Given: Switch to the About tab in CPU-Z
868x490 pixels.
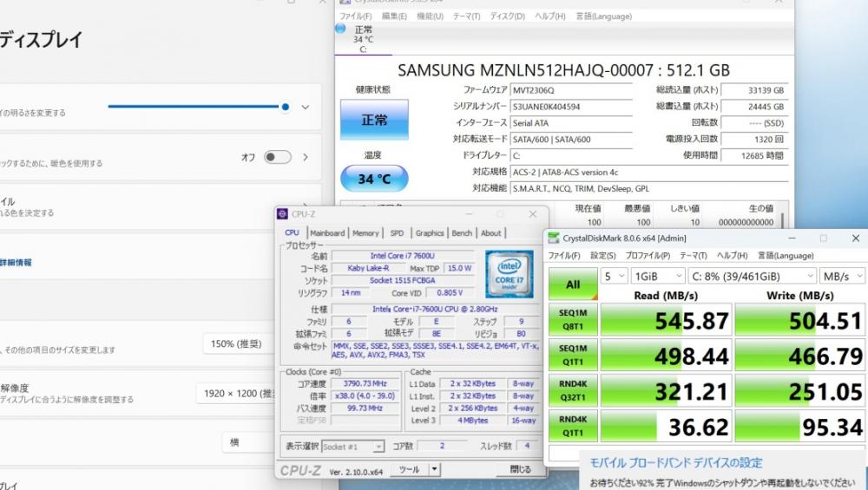Looking at the screenshot, I should (490, 233).
